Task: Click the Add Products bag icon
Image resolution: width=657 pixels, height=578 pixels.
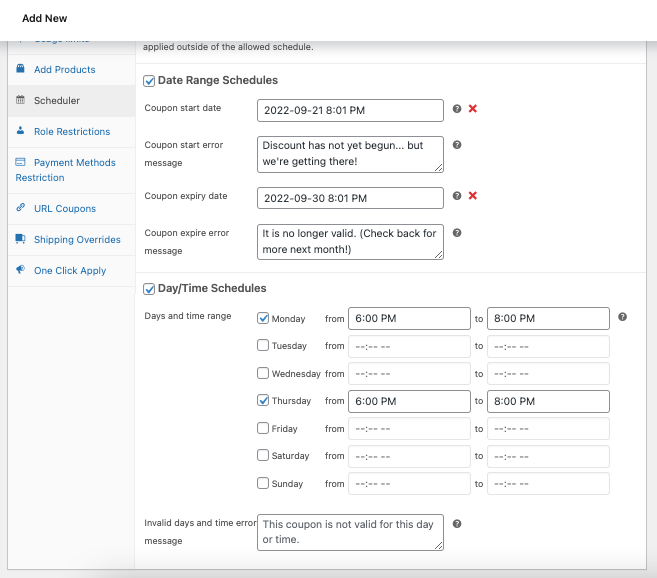Action: tap(20, 68)
